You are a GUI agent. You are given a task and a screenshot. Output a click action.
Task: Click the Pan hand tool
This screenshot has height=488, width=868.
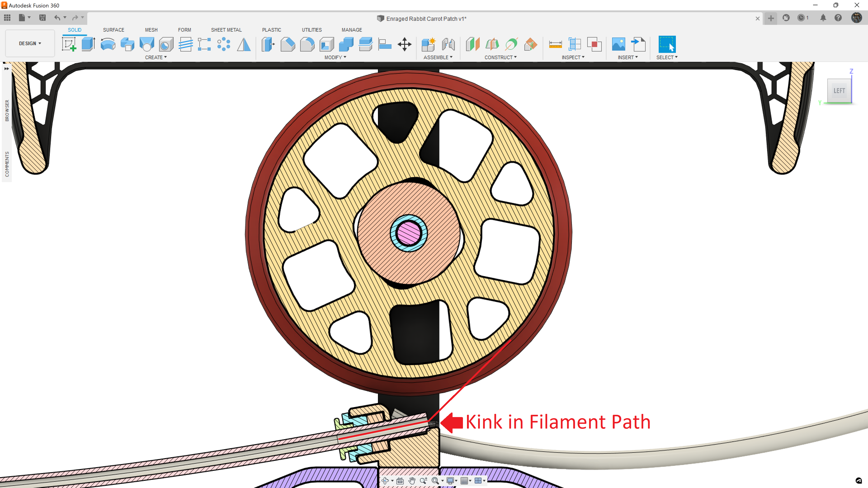[x=412, y=481]
